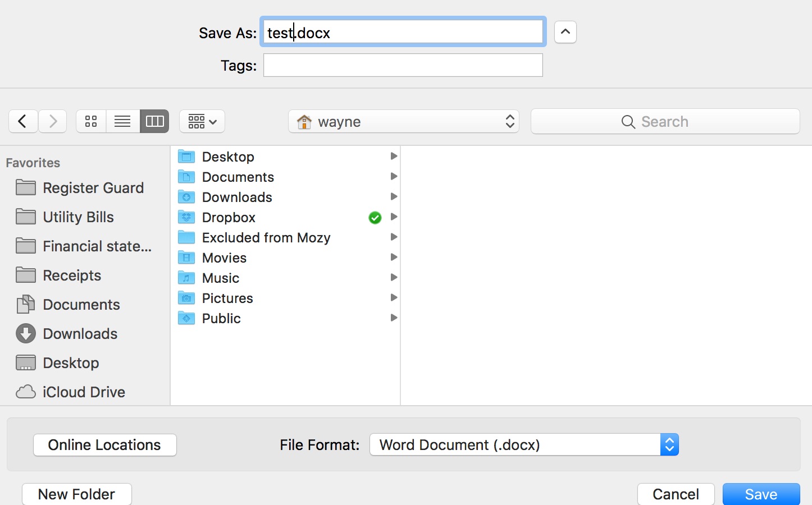Click the Pictures folder icon
The image size is (812, 505).
click(x=186, y=298)
